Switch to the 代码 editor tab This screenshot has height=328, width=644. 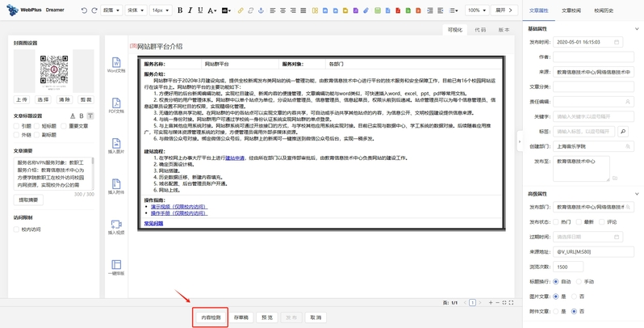480,30
